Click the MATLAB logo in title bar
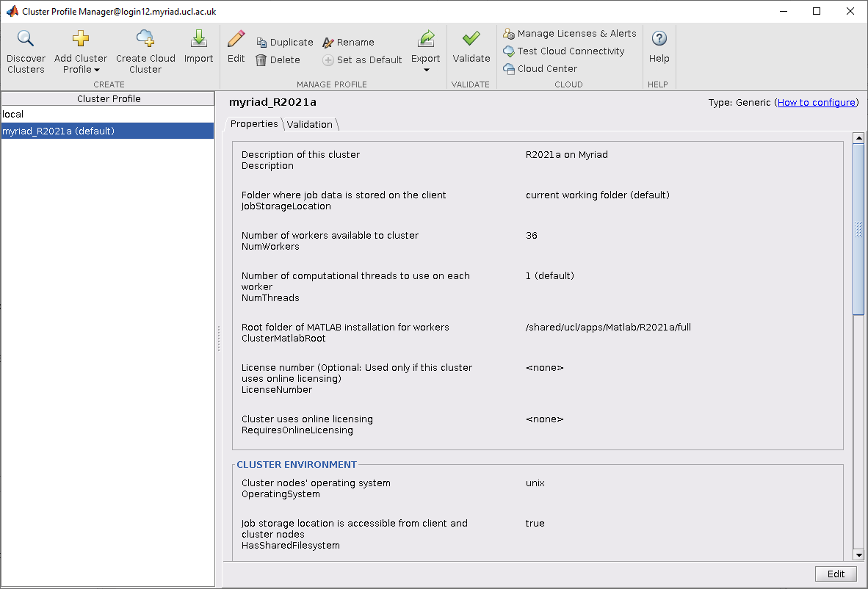This screenshot has height=589, width=868. click(12, 11)
